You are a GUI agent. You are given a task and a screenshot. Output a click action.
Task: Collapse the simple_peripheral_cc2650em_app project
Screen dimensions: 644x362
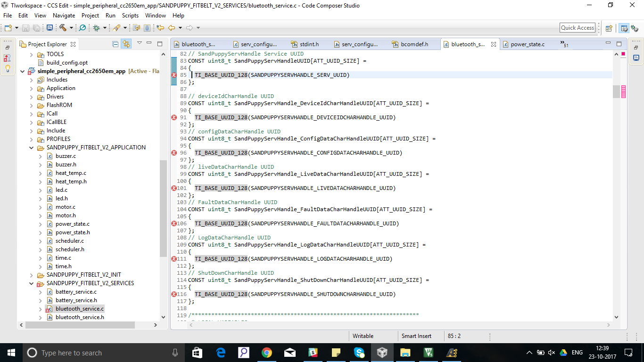click(23, 71)
